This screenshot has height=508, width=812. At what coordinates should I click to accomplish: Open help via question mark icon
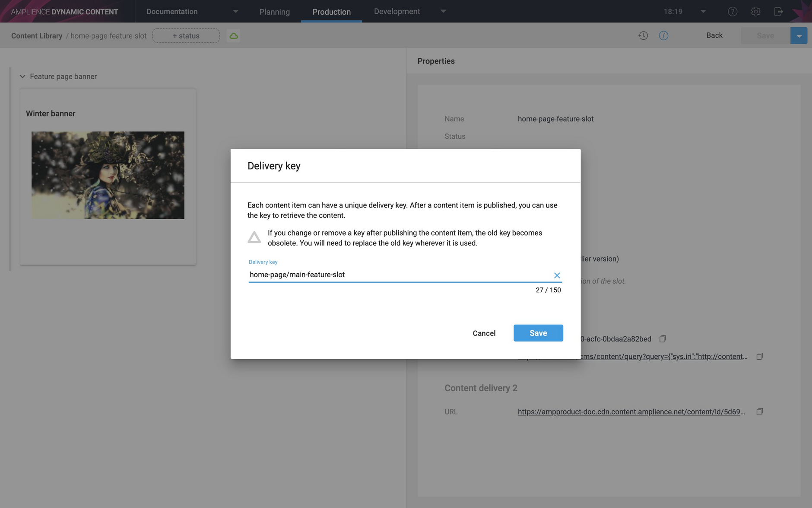pos(732,11)
